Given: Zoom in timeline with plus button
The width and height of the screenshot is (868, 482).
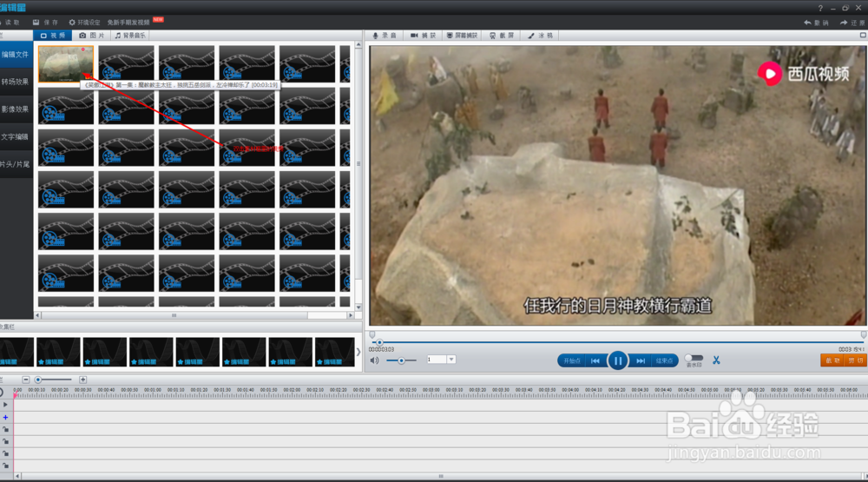Looking at the screenshot, I should click(82, 380).
